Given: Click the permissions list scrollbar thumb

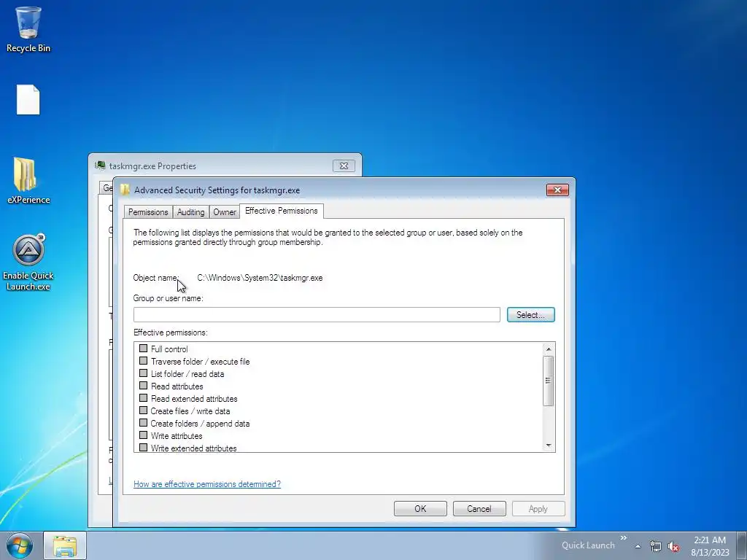Looking at the screenshot, I should tap(549, 381).
